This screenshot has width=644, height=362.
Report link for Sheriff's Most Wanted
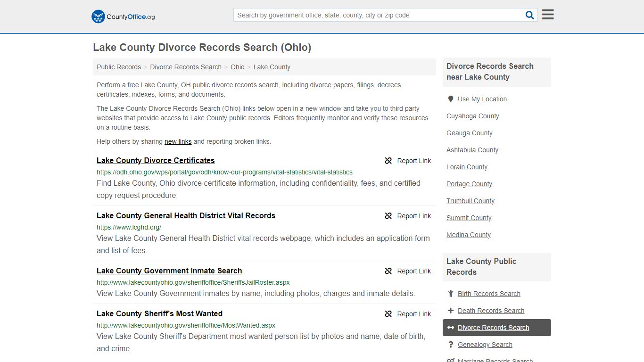(x=414, y=314)
